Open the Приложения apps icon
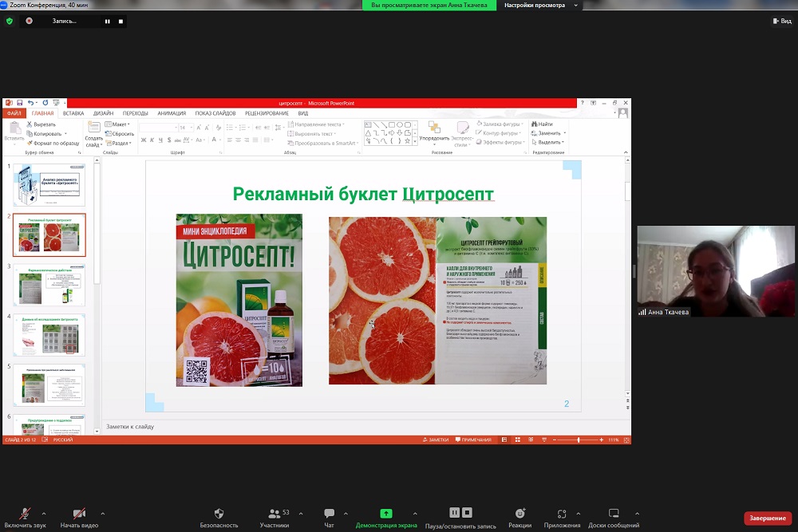The image size is (798, 532). tap(562, 514)
